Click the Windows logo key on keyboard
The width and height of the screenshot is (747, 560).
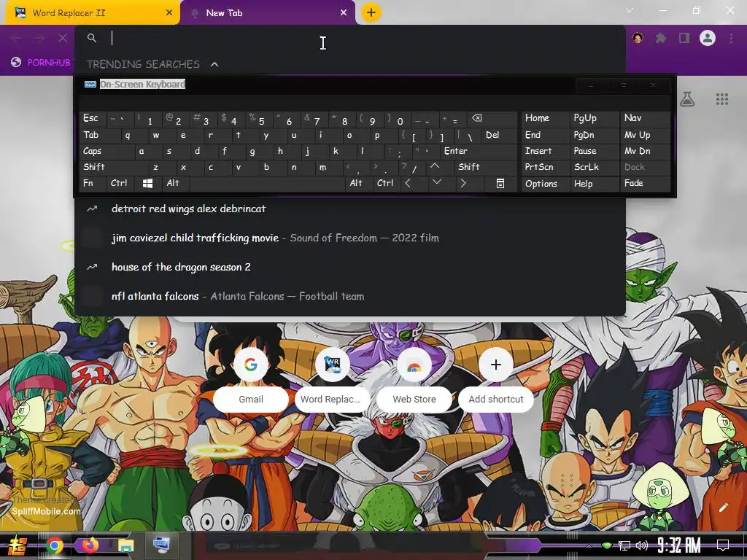(148, 183)
